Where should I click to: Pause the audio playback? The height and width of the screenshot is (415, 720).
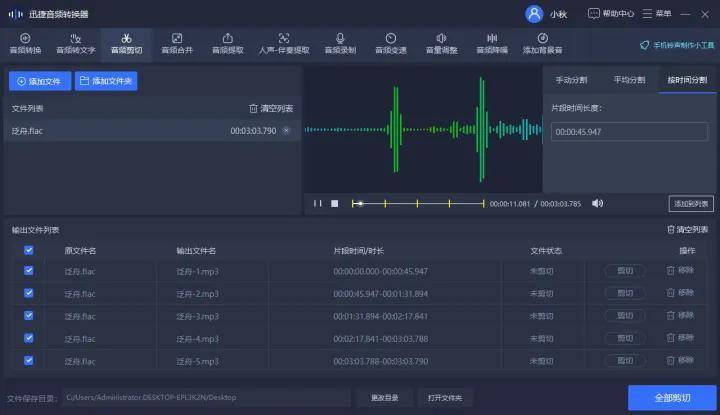(x=318, y=203)
